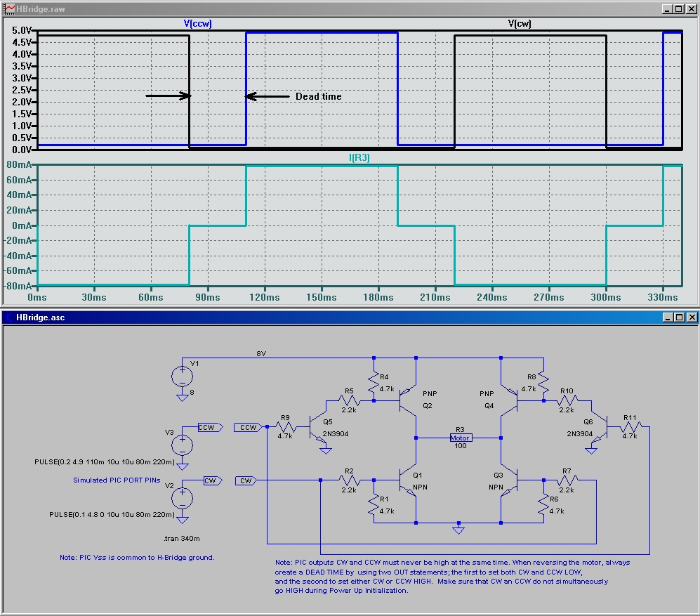
Task: Select the Q4 PNP transistor
Action: click(509, 399)
